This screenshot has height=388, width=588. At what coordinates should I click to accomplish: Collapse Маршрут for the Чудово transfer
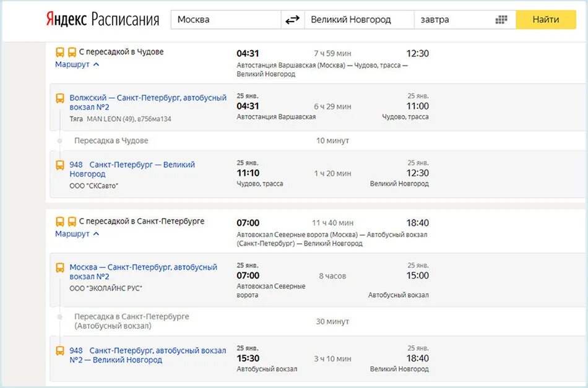pyautogui.click(x=77, y=64)
